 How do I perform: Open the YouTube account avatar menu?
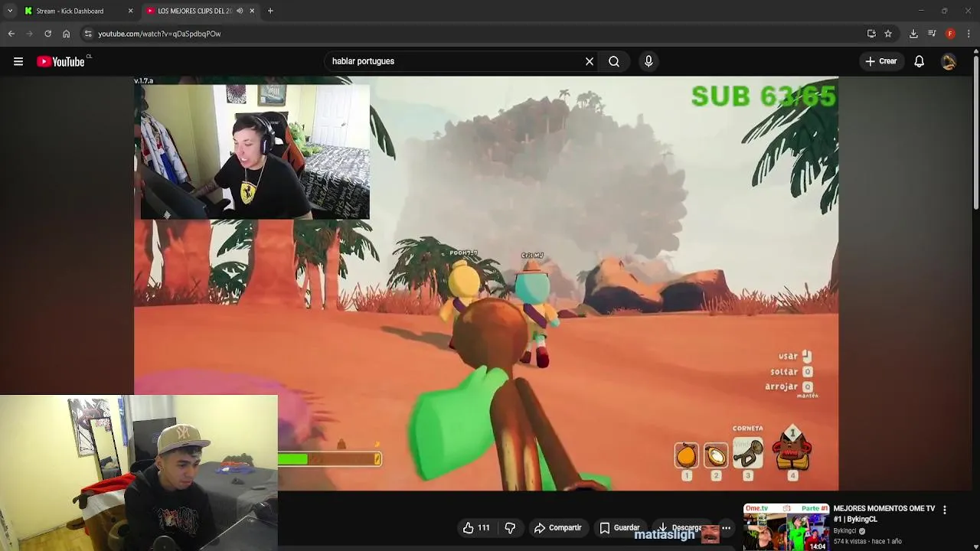click(949, 61)
